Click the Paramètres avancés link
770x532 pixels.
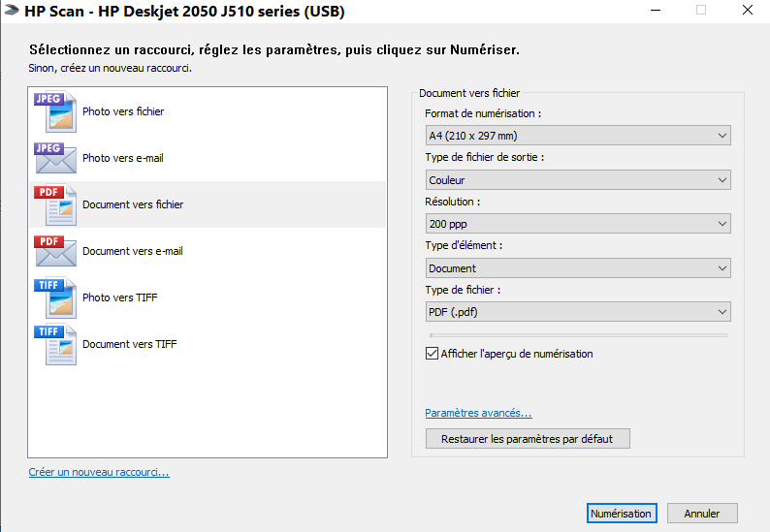[478, 413]
